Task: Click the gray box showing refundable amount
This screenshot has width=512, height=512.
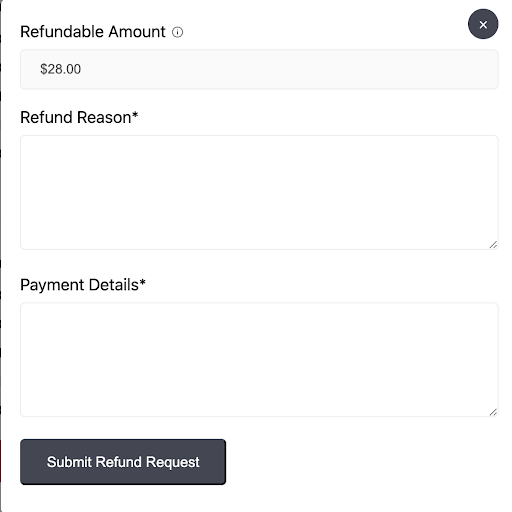Action: pos(259,69)
